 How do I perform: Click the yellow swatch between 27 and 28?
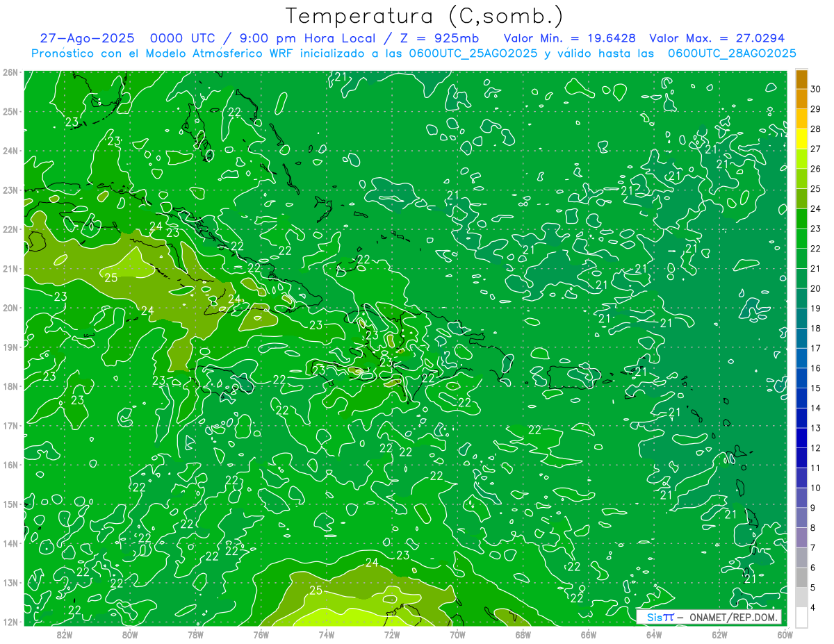click(801, 139)
